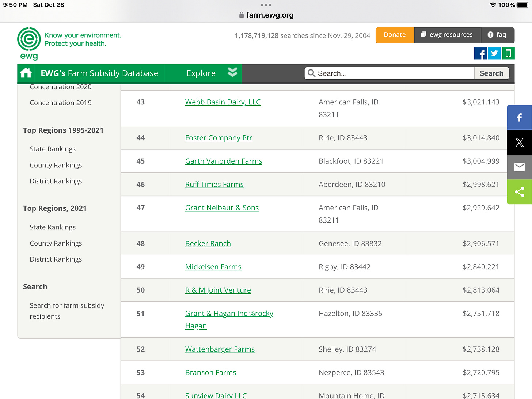The height and width of the screenshot is (399, 532).
Task: Select the $3,021,143 amount cell
Action: 481,102
